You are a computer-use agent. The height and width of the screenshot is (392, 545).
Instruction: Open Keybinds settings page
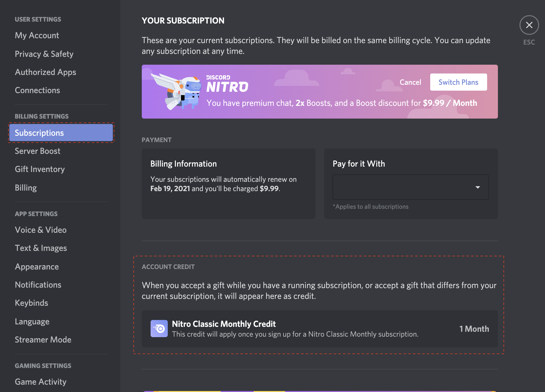(x=32, y=303)
